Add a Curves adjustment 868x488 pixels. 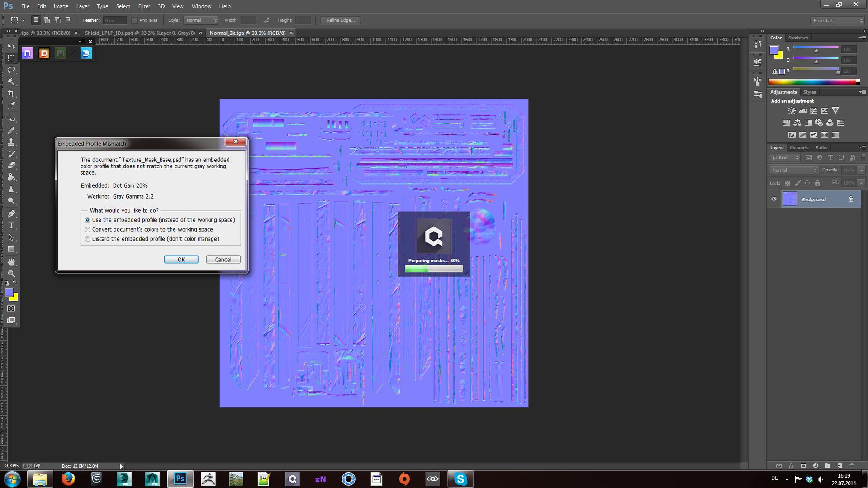tap(814, 110)
